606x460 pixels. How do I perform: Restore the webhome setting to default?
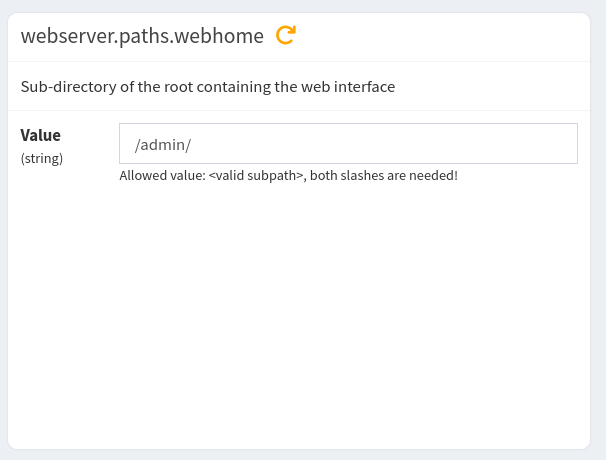point(286,36)
